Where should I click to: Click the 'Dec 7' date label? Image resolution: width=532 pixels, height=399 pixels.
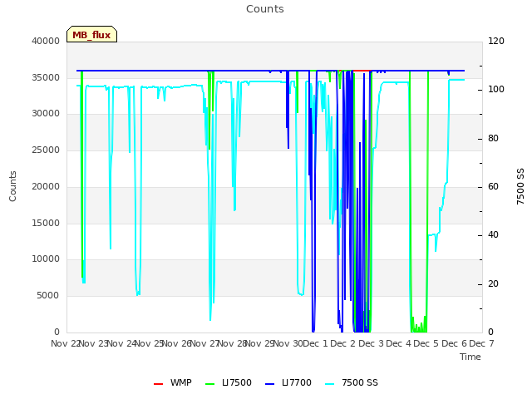[481, 343]
